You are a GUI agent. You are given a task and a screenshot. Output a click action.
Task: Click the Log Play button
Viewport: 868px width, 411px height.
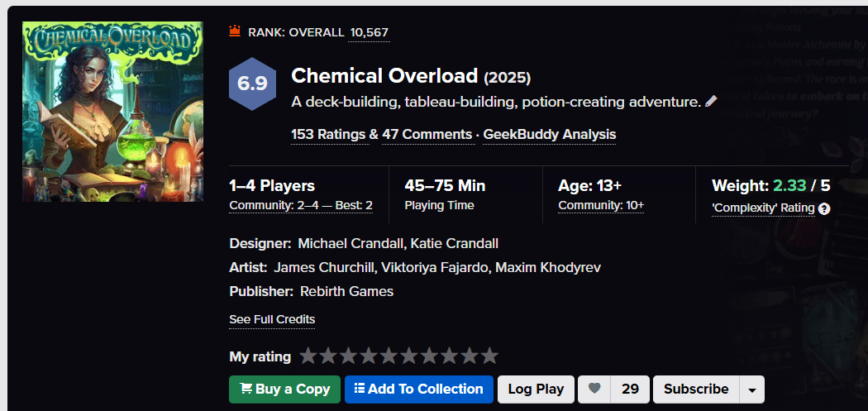pyautogui.click(x=536, y=389)
